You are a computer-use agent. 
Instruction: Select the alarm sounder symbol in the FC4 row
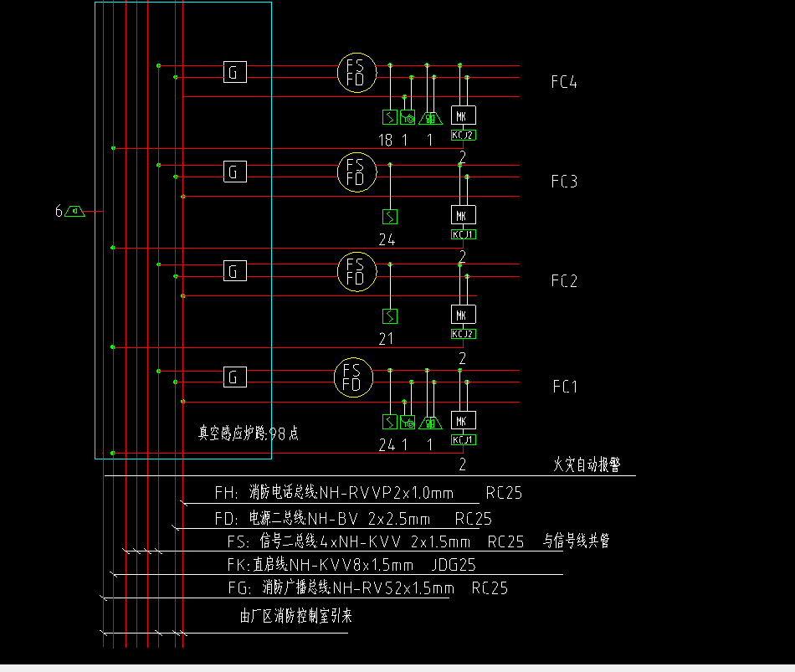click(430, 118)
